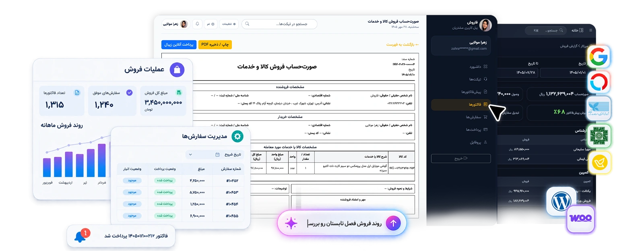
Task: Click the از تاریخ date field ۱۴۰۵/۰۱/۰۱
Action: click(x=563, y=73)
